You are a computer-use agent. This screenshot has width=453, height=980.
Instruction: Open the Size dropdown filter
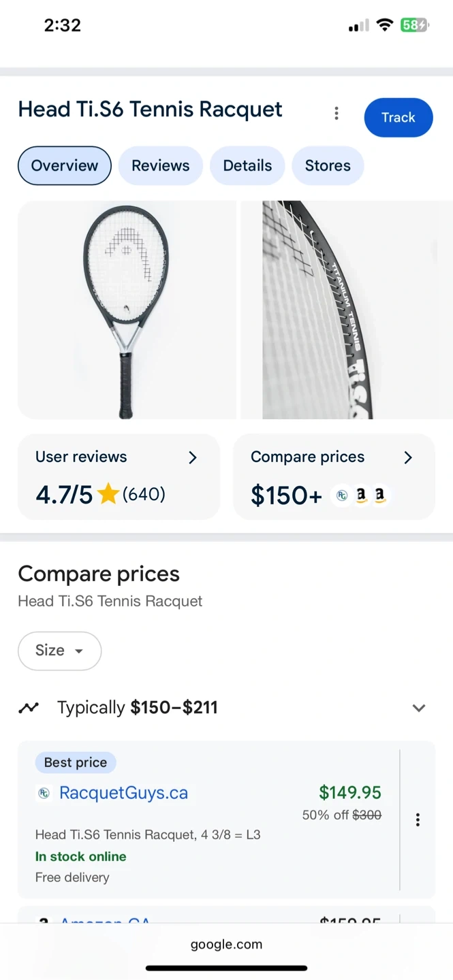click(x=59, y=651)
